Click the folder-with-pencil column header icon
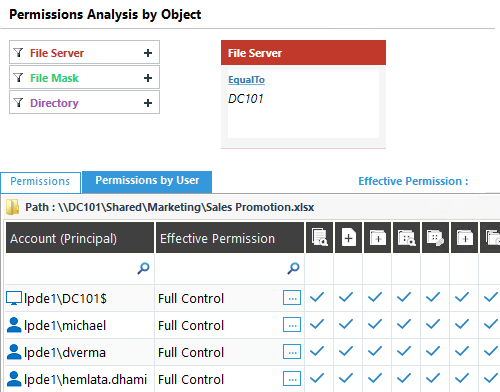Viewport: 500px width, 392px height. (x=435, y=238)
